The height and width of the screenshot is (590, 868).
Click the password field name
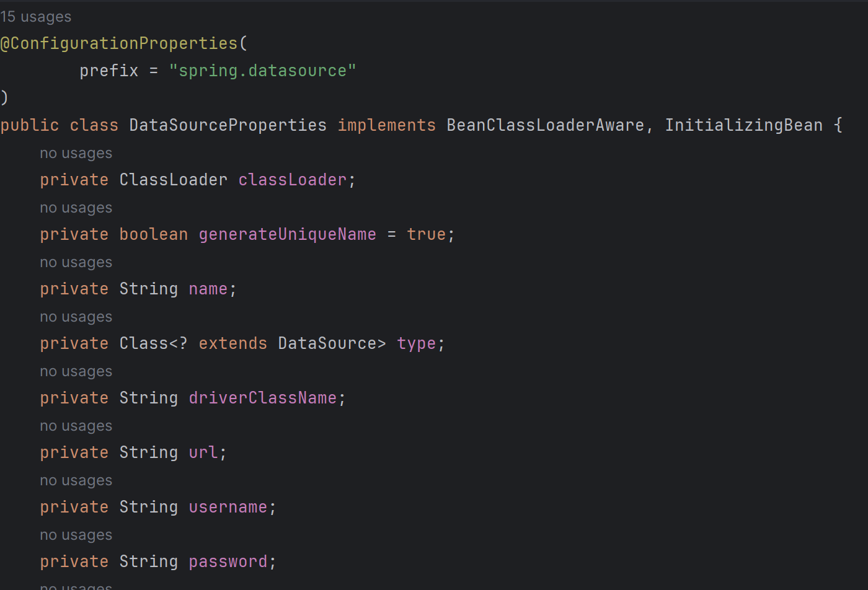[x=228, y=561]
